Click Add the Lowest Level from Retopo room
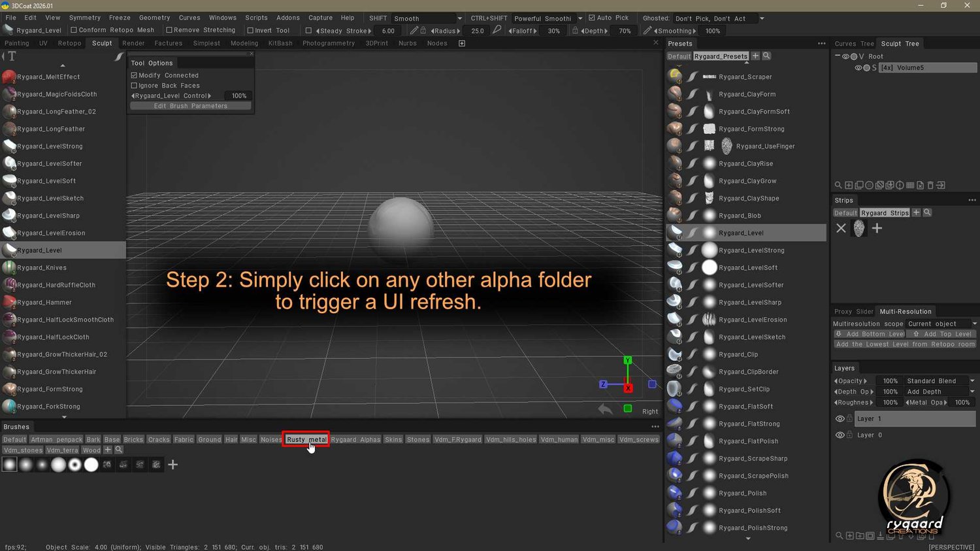The image size is (980, 551). (905, 344)
